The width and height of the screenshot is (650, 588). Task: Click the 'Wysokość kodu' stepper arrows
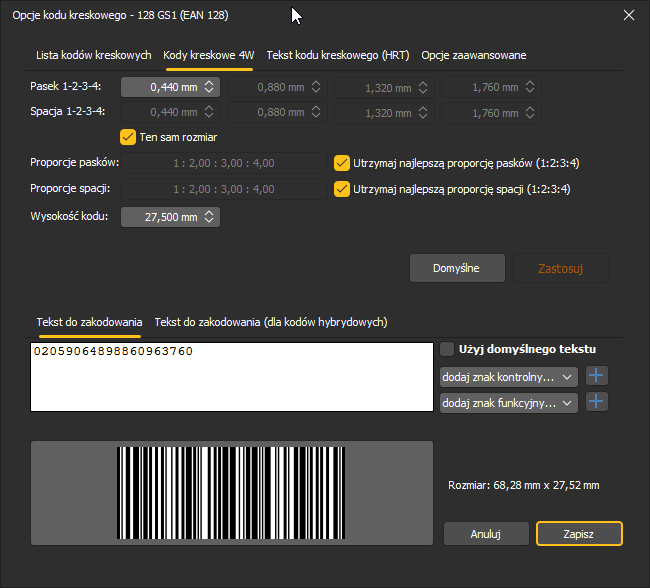point(209,217)
